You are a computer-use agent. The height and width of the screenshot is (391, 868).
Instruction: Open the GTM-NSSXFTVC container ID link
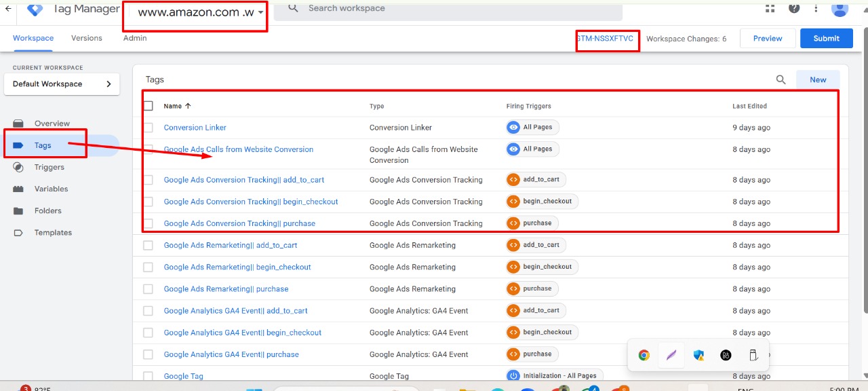point(606,39)
